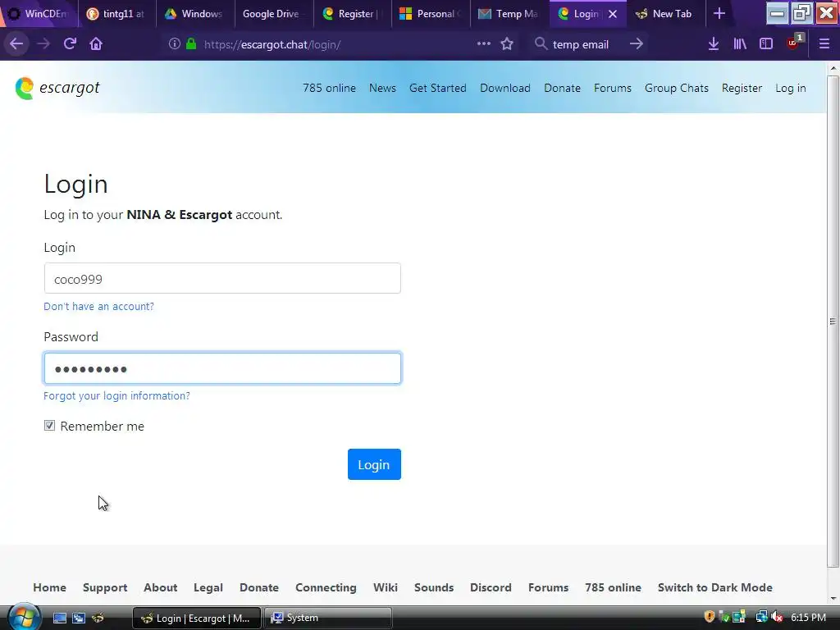The width and height of the screenshot is (840, 630).
Task: Click the search magnifier icon
Action: coord(541,44)
